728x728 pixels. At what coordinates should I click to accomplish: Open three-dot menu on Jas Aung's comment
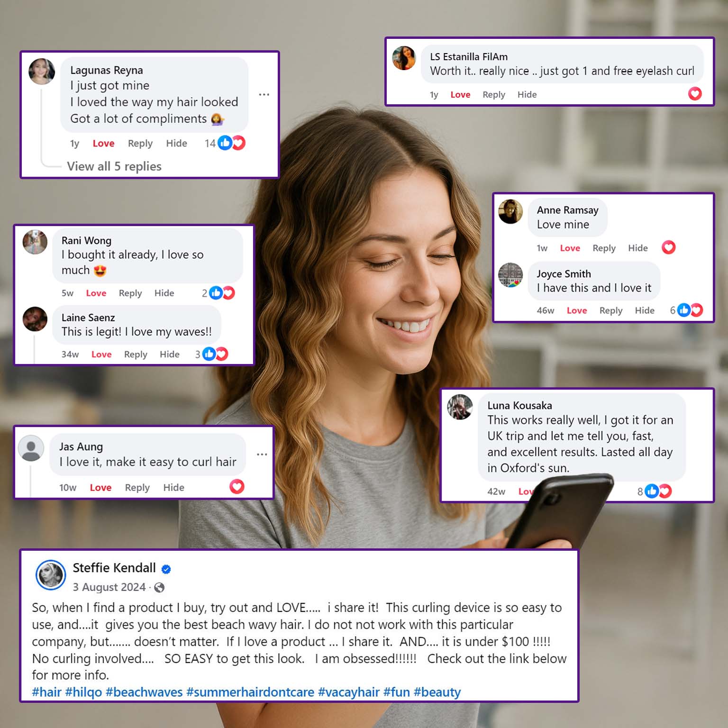pyautogui.click(x=262, y=455)
